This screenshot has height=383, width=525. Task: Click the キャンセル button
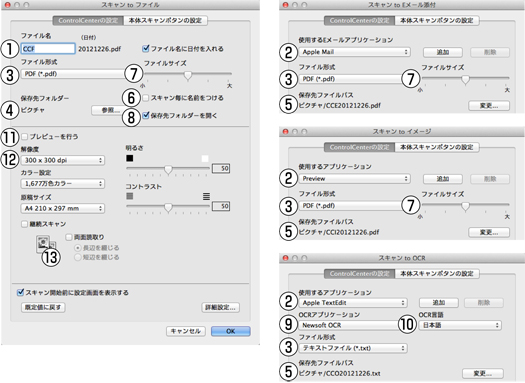[x=185, y=331]
